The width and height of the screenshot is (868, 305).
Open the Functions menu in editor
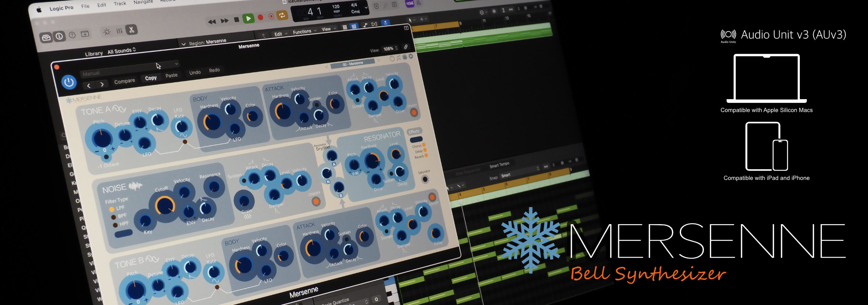(x=304, y=32)
